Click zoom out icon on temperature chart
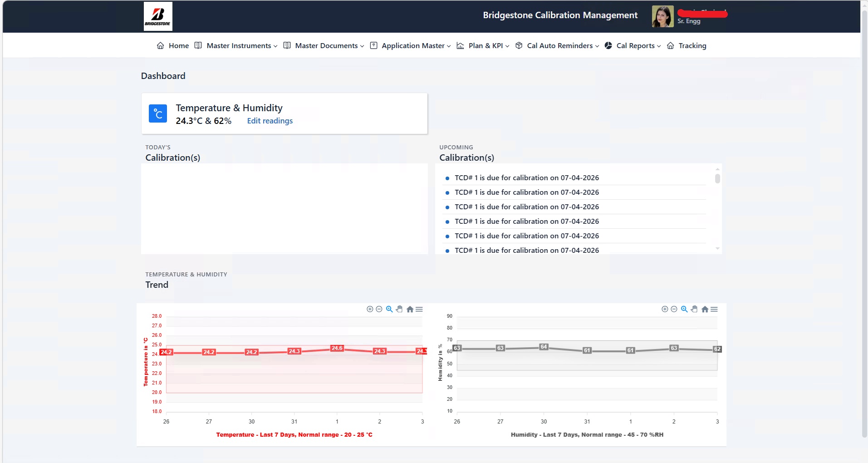 coord(379,309)
